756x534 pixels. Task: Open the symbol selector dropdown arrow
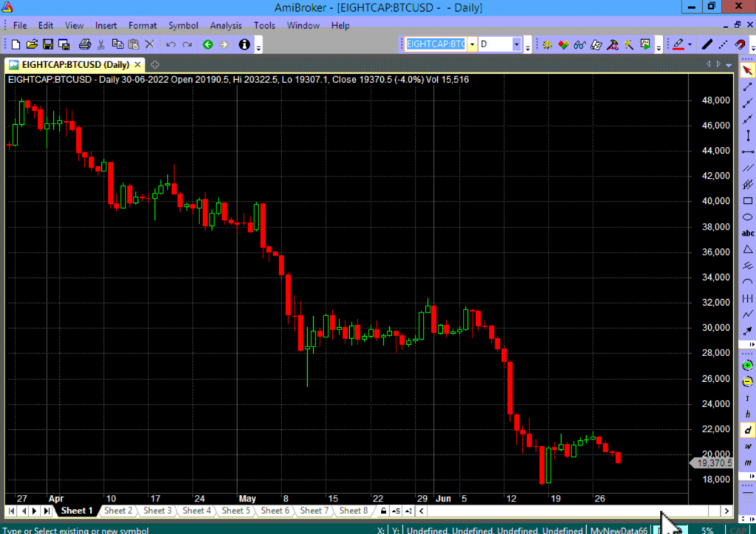[x=472, y=44]
